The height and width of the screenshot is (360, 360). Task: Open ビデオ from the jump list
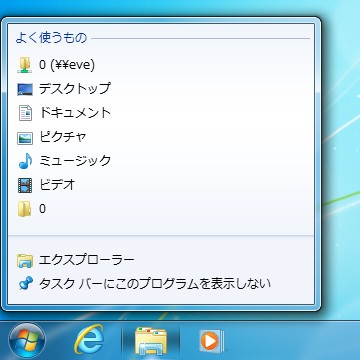(161, 185)
